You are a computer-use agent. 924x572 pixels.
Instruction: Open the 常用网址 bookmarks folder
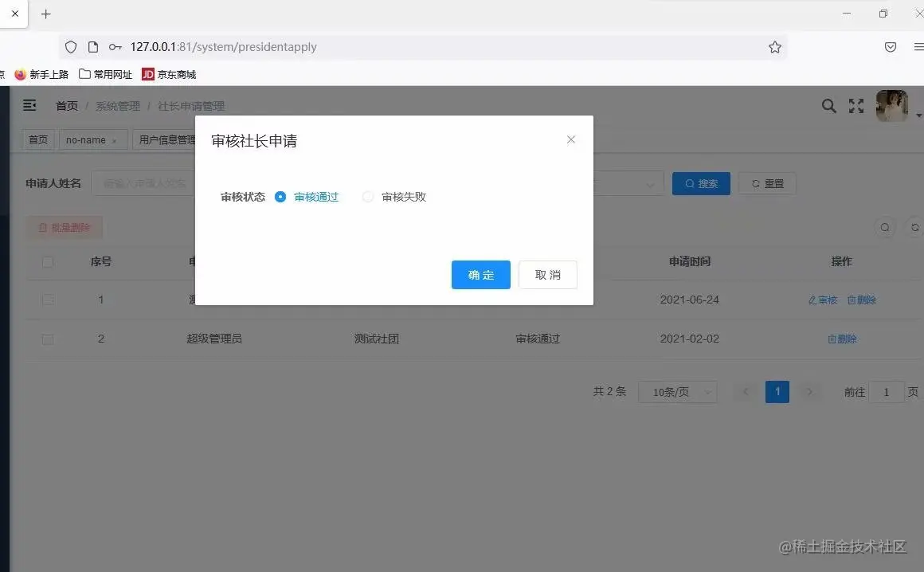pyautogui.click(x=105, y=74)
